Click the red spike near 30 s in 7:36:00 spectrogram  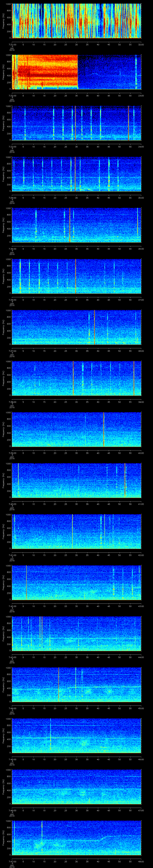(x=76, y=276)
